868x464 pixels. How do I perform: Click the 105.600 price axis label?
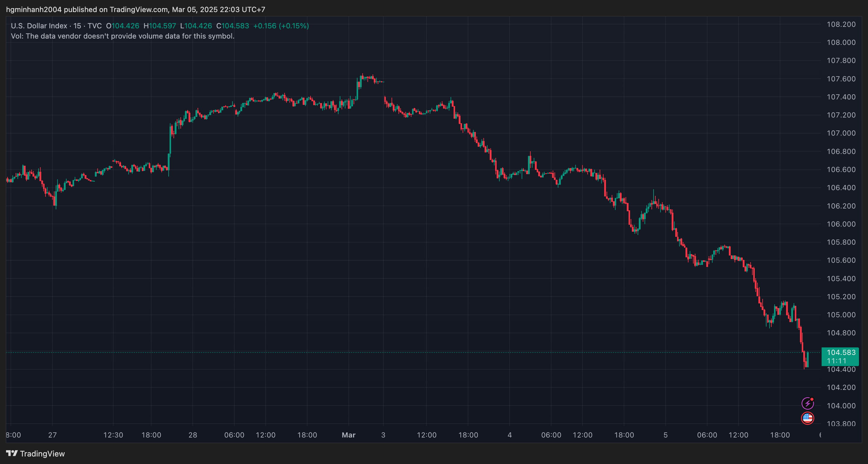point(841,260)
